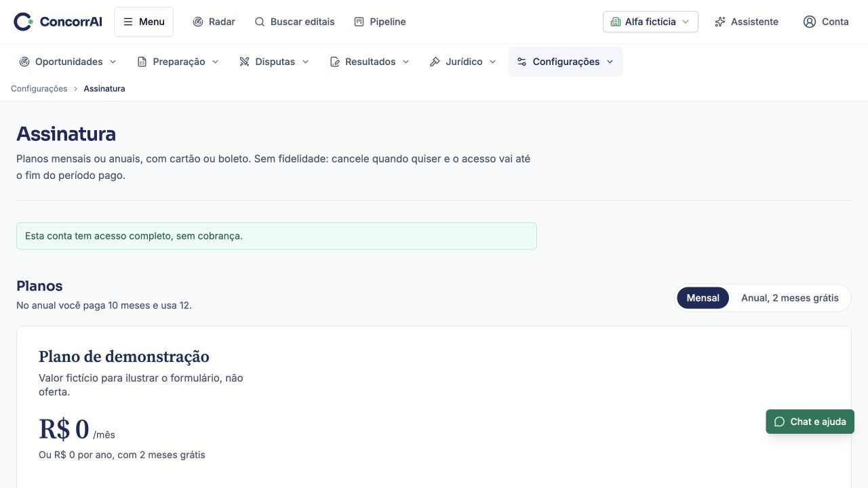
Task: Click the Alfa fictícia company name
Action: click(650, 22)
